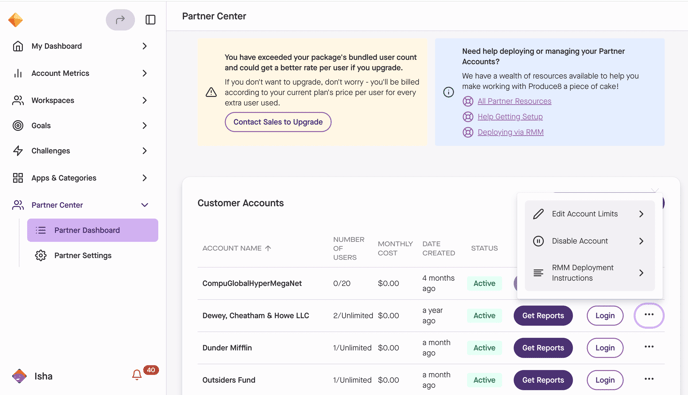Click the Status column header
Screen dimensions: 688x395
click(484, 248)
